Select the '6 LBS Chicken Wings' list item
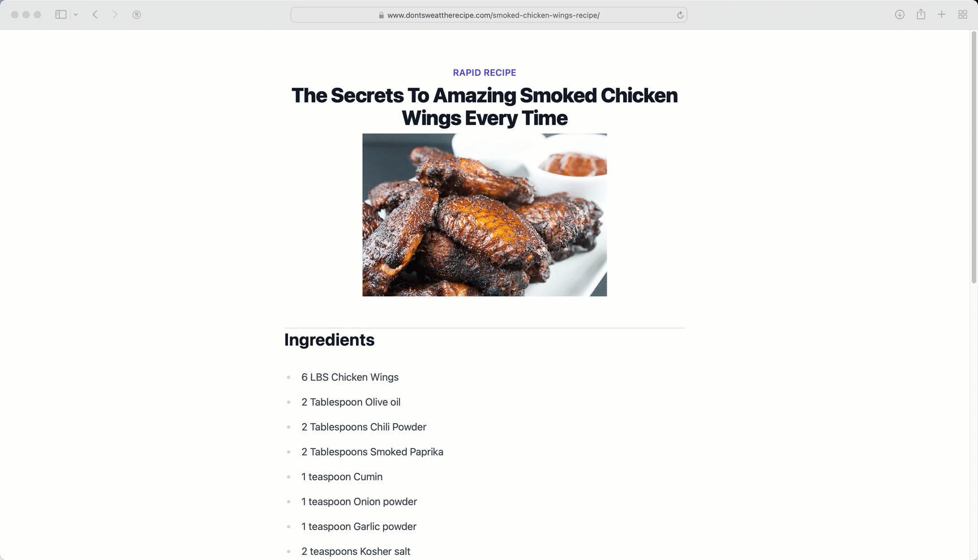 point(350,377)
